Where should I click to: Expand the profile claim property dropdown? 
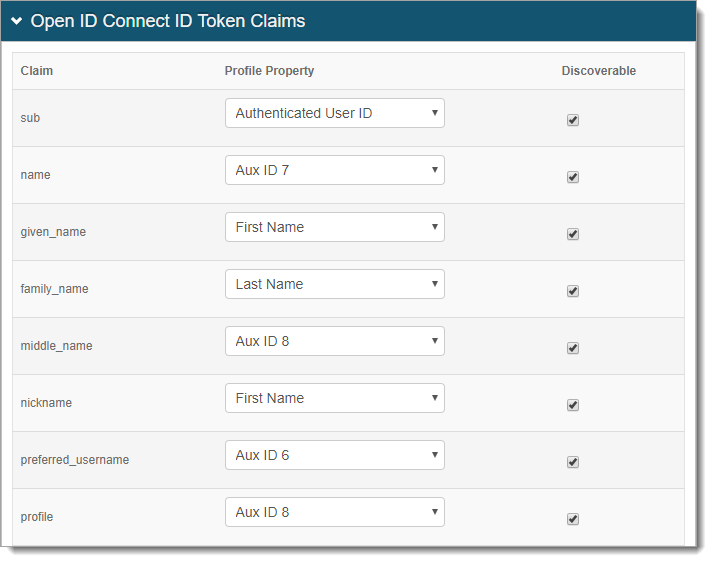click(x=334, y=513)
